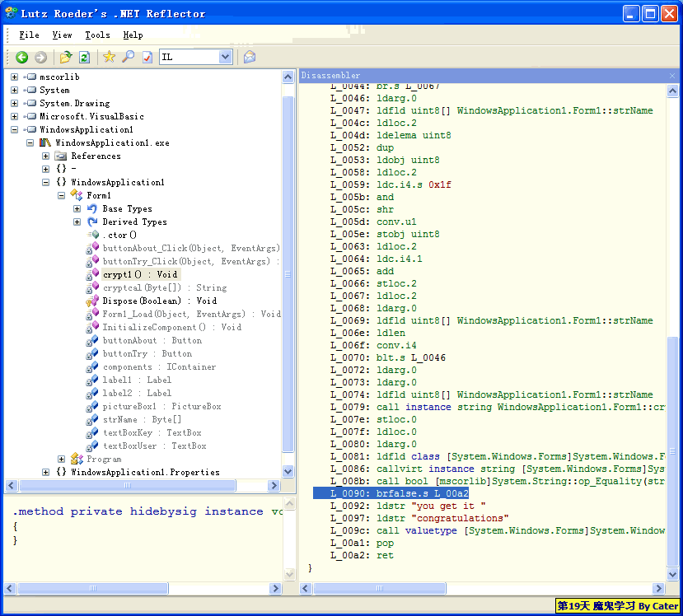The height and width of the screenshot is (616, 683).
Task: Click the Form1 class icon
Action: click(77, 195)
